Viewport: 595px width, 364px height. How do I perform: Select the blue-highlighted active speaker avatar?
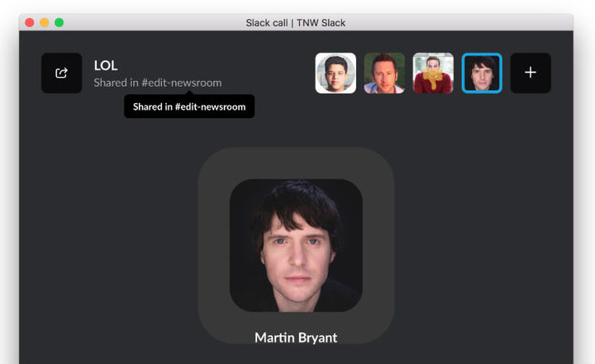coord(482,73)
